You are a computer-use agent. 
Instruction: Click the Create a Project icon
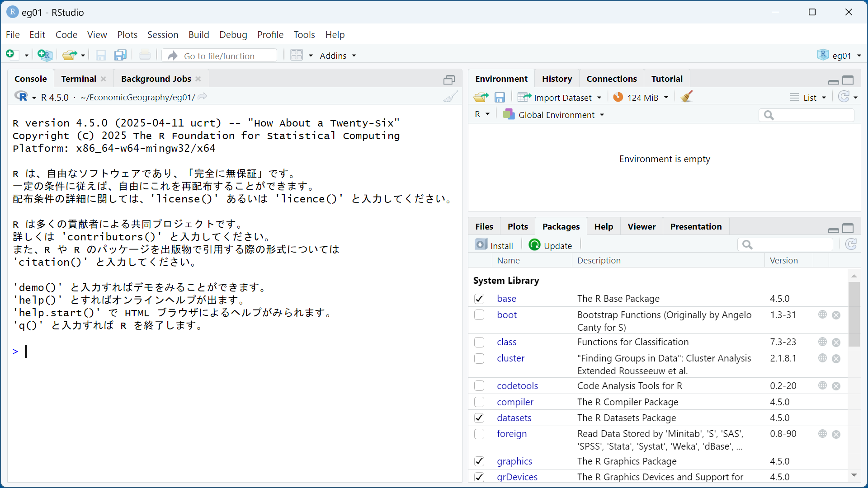(45, 55)
